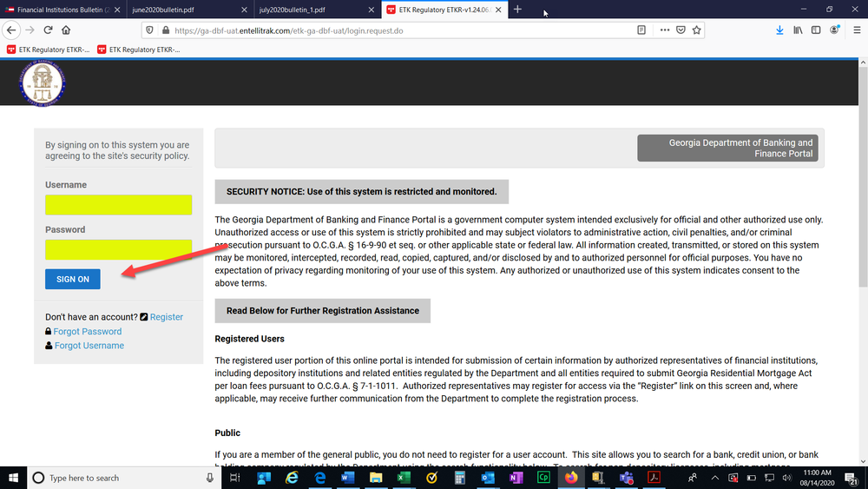Open the Firefox Downloads arrow icon
This screenshot has width=868, height=489.
(779, 30)
